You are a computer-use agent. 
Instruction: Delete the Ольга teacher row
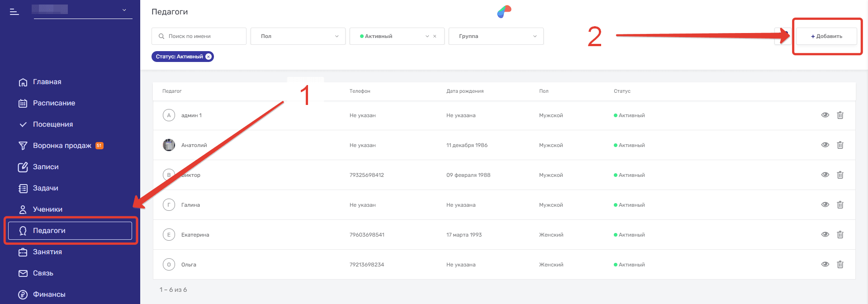pyautogui.click(x=840, y=265)
